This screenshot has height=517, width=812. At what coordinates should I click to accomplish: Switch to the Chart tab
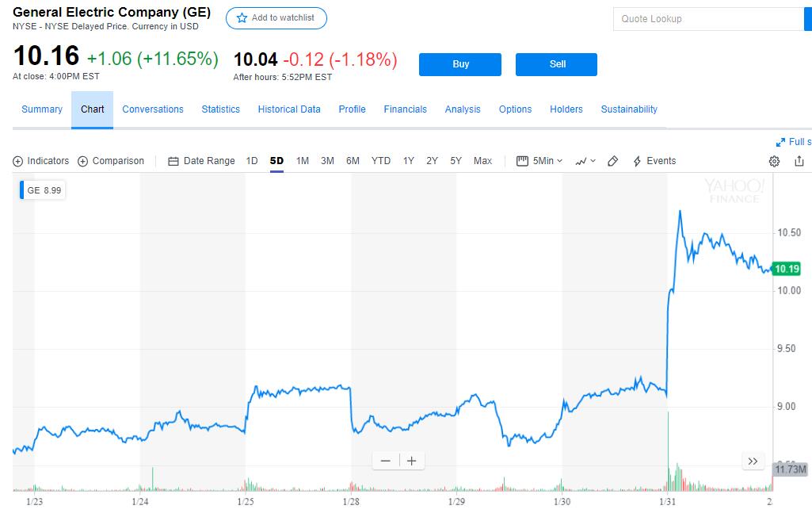92,109
